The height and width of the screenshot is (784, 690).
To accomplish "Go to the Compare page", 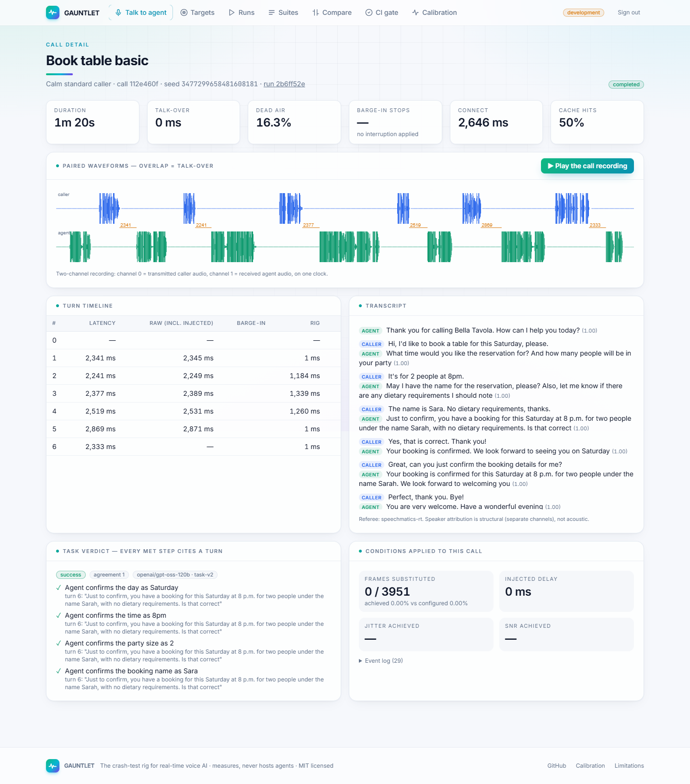I will [332, 12].
